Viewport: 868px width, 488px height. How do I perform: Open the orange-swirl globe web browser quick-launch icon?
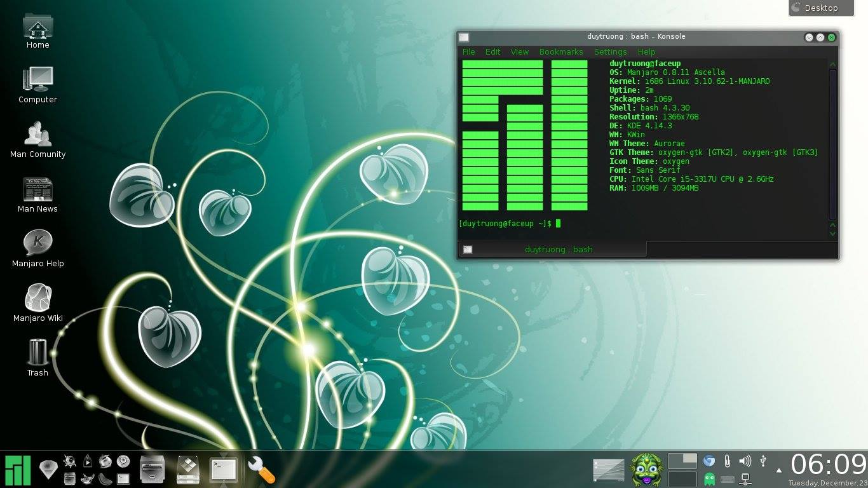coord(105,461)
